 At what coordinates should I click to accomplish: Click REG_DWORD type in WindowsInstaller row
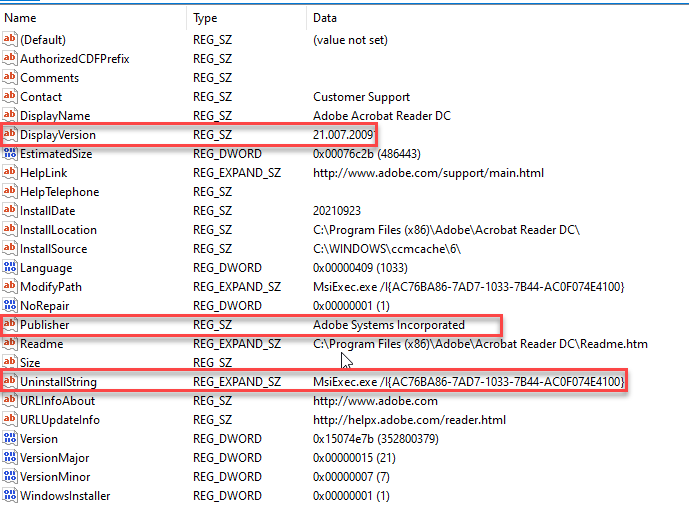pyautogui.click(x=227, y=496)
